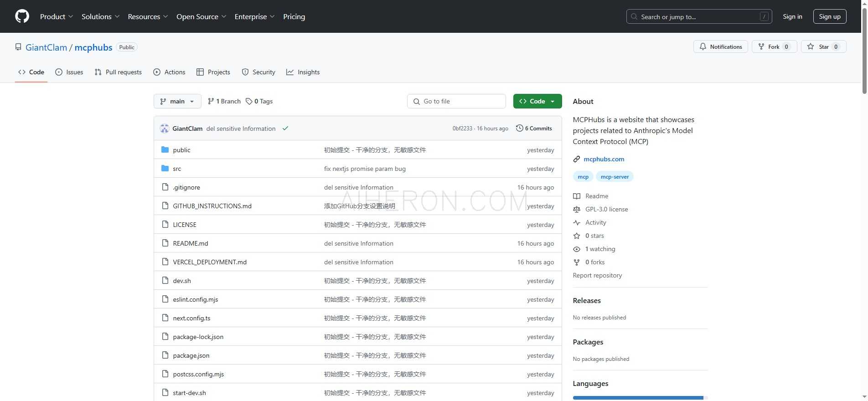Click the star icon beside 0 stars

577,236
